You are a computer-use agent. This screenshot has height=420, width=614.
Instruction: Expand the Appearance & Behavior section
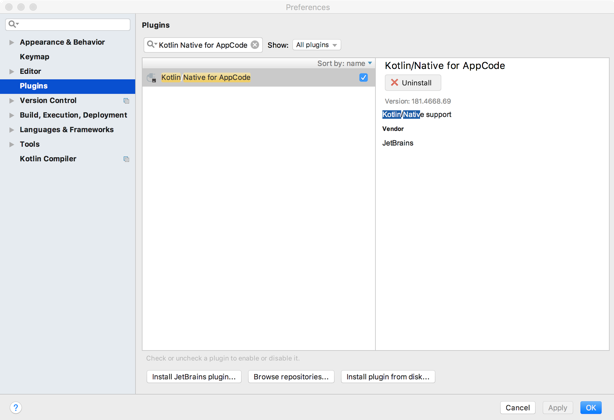pos(11,42)
